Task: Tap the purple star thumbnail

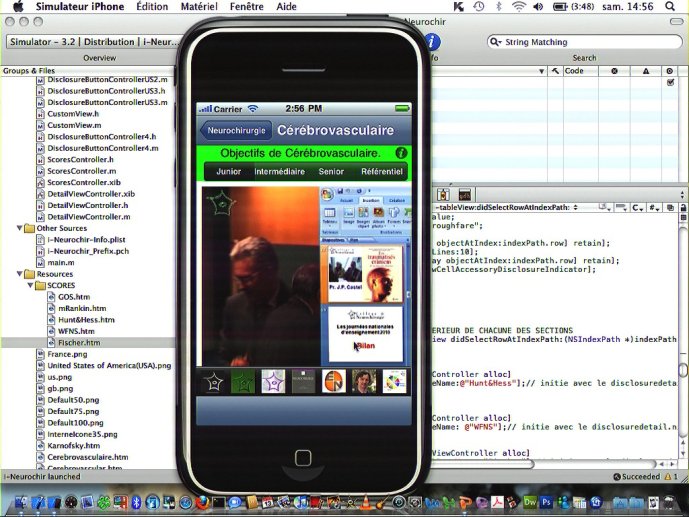Action: 273,381
